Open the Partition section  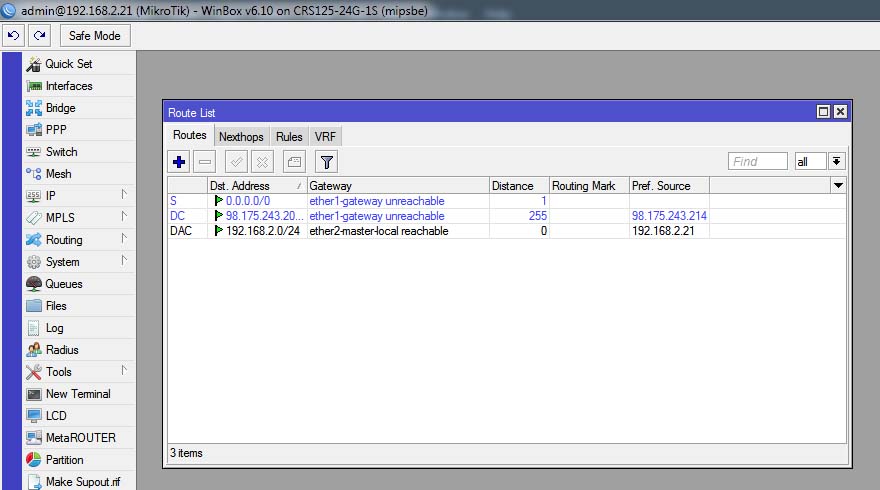tap(79, 460)
